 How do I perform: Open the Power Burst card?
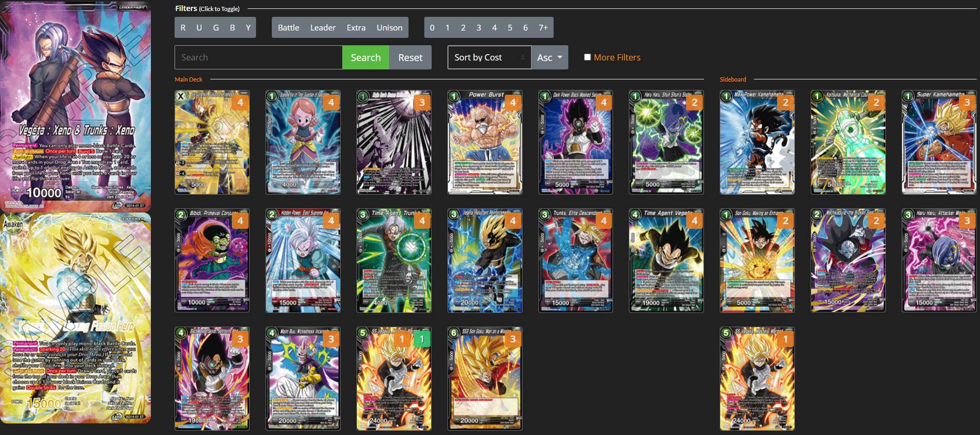coord(485,142)
